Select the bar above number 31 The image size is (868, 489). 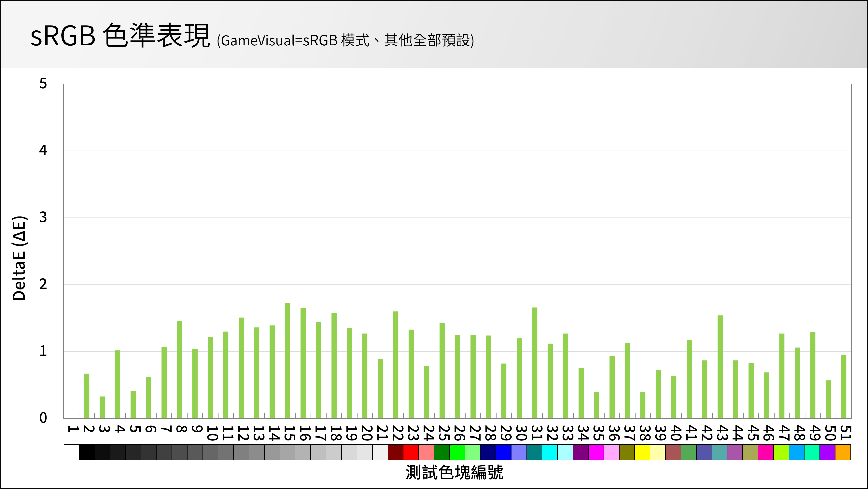tap(534, 363)
